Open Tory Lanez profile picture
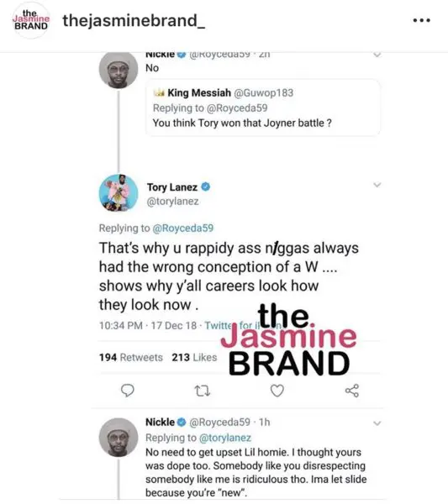This screenshot has height=504, width=448. click(x=119, y=193)
